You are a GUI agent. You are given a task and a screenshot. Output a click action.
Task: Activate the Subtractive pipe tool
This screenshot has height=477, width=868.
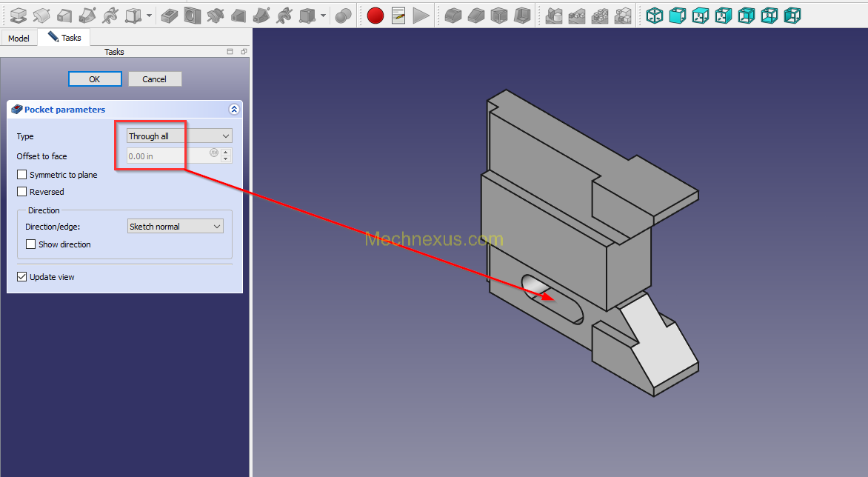pos(261,16)
